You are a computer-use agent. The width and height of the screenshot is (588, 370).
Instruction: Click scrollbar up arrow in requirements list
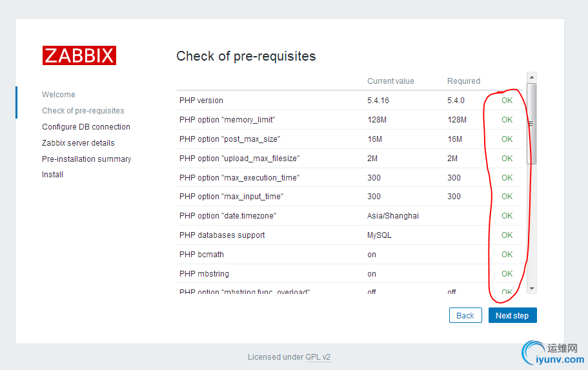(531, 77)
